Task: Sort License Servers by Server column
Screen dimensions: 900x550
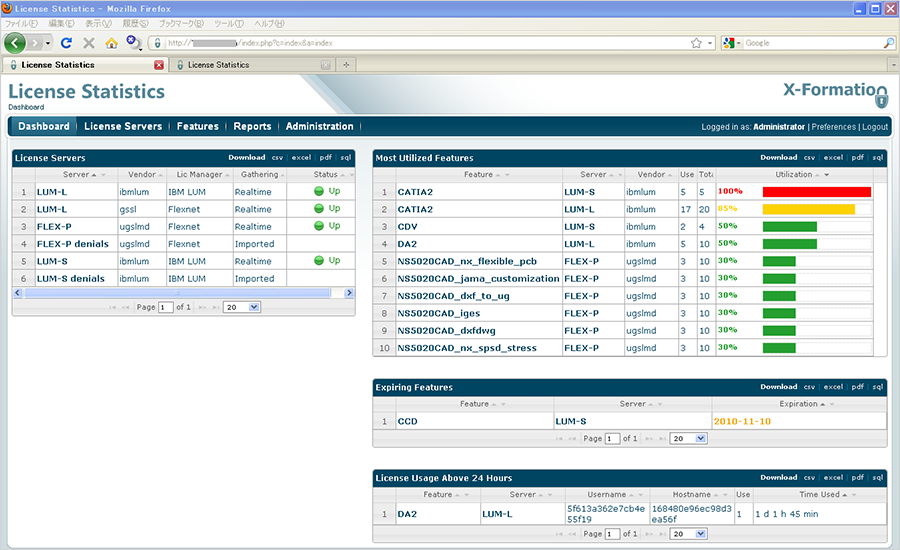Action: [x=76, y=175]
